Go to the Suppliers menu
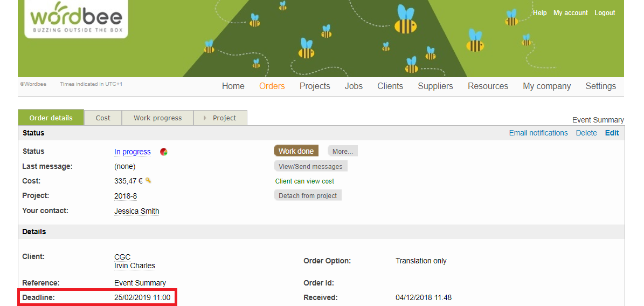 tap(435, 86)
